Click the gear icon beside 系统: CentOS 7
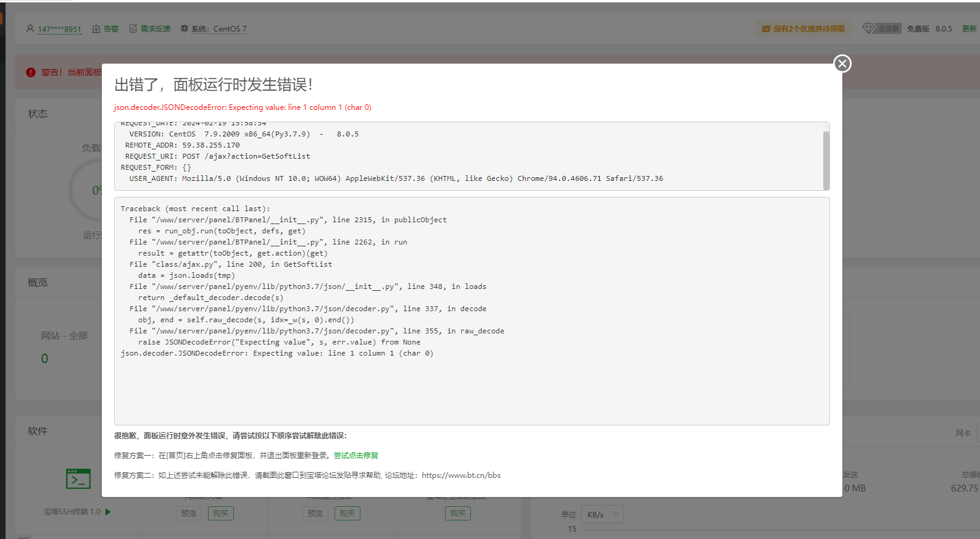 (184, 28)
